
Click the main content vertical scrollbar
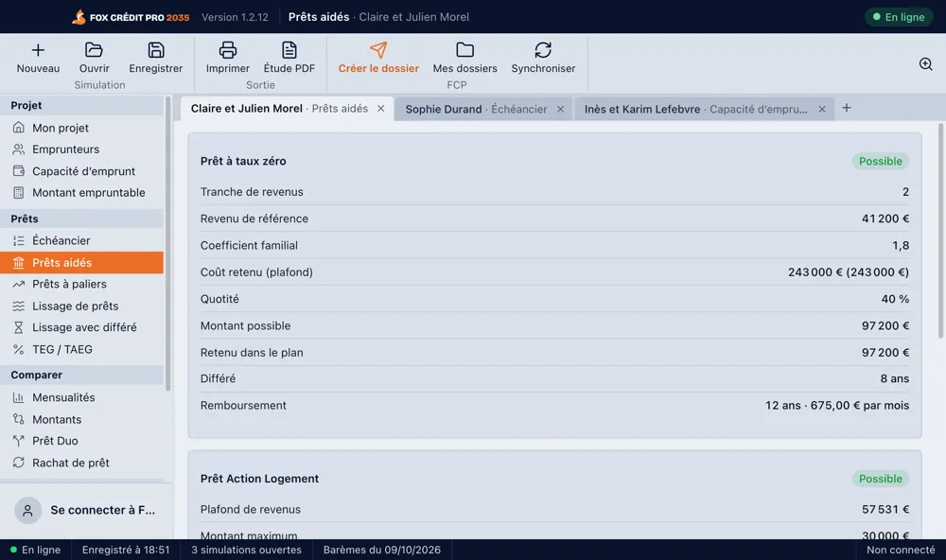click(940, 231)
